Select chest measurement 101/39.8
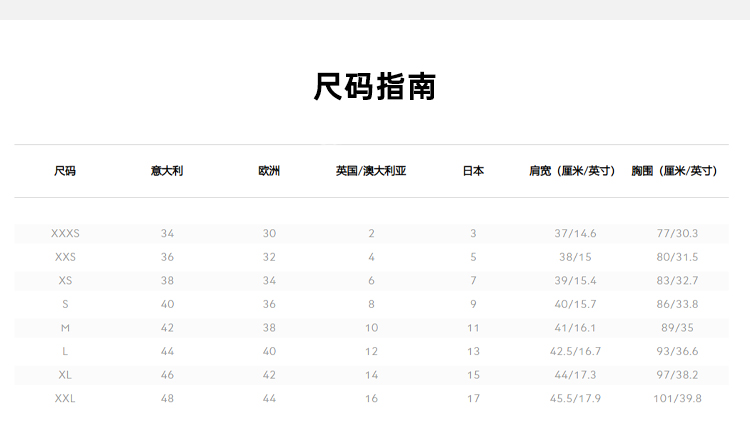This screenshot has height=446, width=750. [677, 399]
